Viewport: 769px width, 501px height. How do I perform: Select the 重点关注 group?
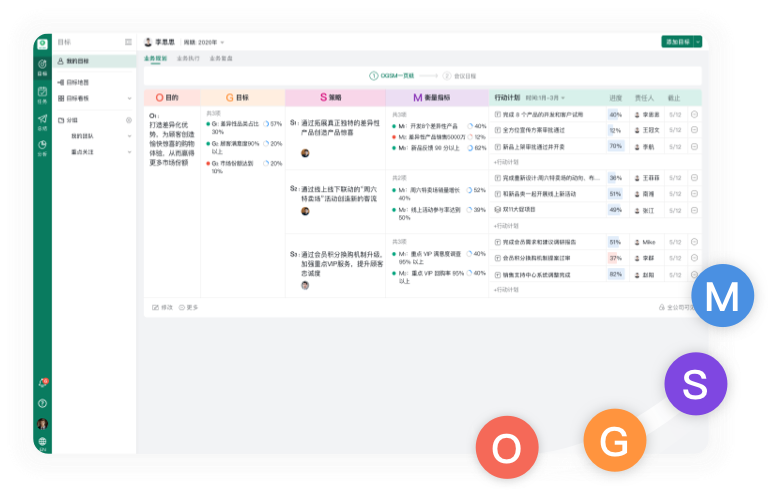coord(82,152)
